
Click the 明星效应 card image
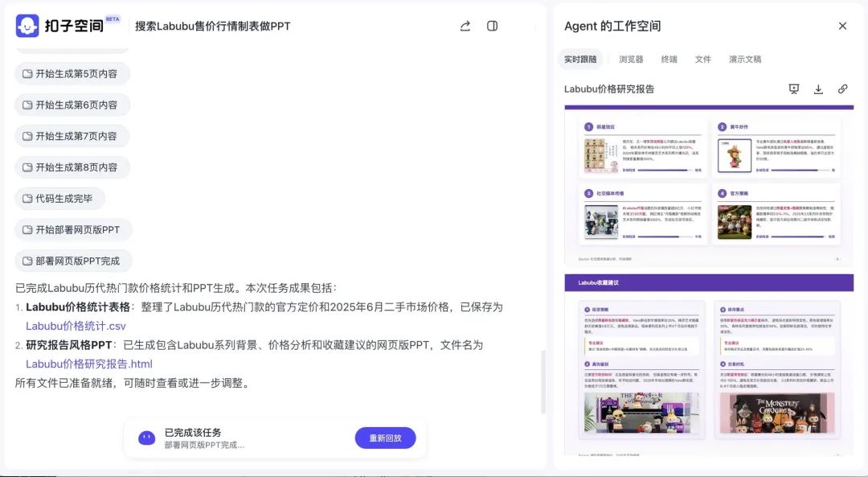click(601, 156)
